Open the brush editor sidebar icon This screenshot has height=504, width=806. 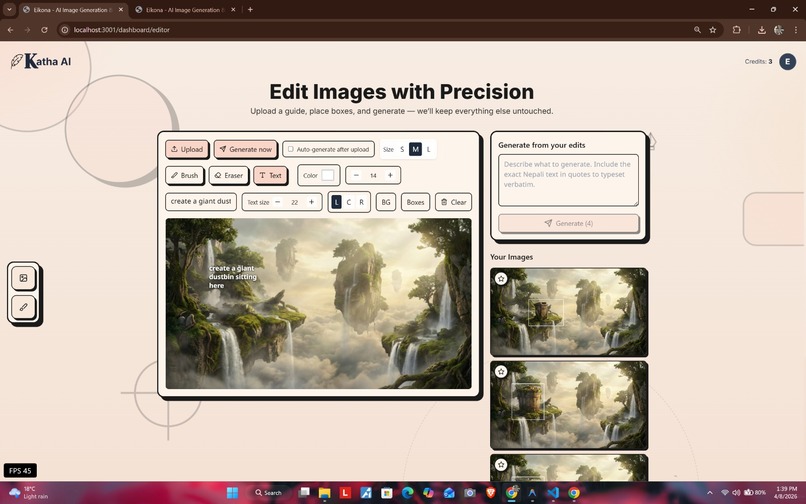pos(24,307)
